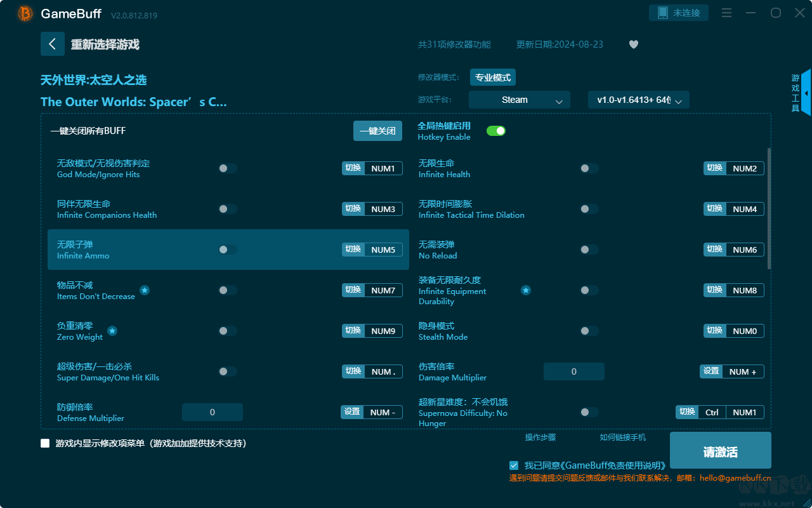The width and height of the screenshot is (812, 508).
Task: Click the 游戏工具 side tab label
Action: (796, 93)
